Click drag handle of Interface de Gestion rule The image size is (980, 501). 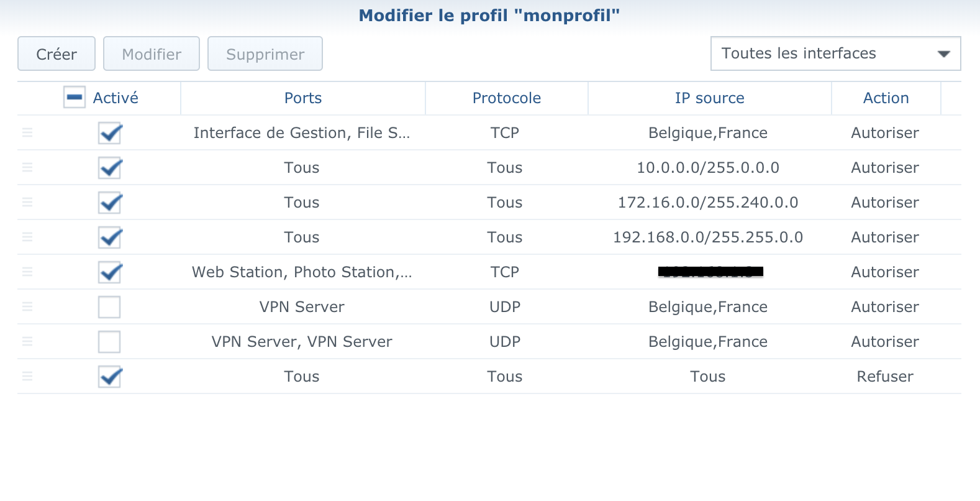(27, 132)
